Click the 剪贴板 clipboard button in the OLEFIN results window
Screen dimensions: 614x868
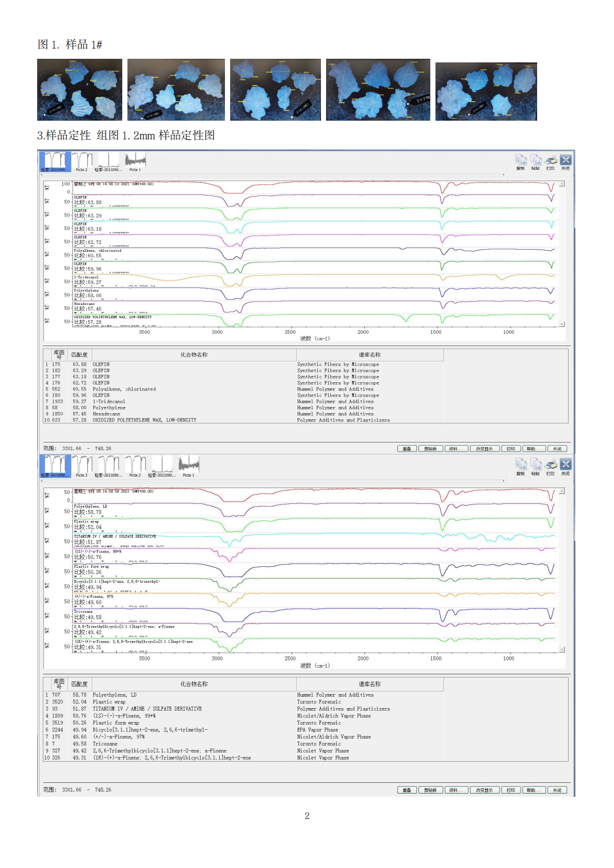pos(430,449)
